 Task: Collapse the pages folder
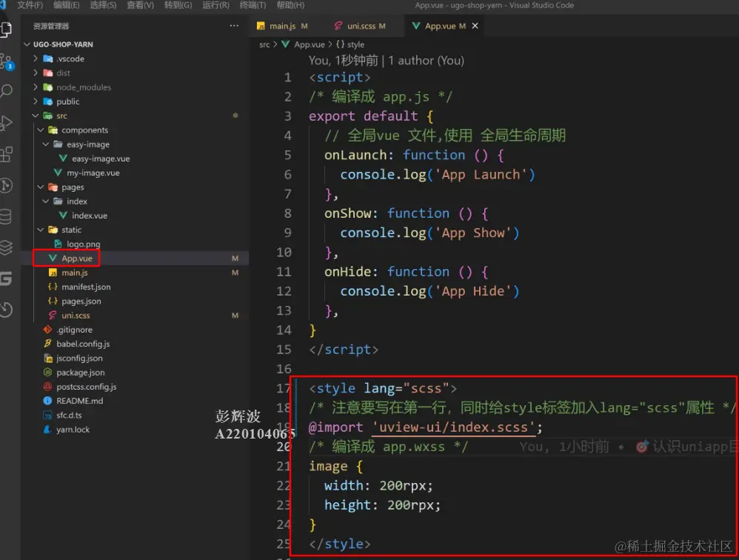(134, 187)
